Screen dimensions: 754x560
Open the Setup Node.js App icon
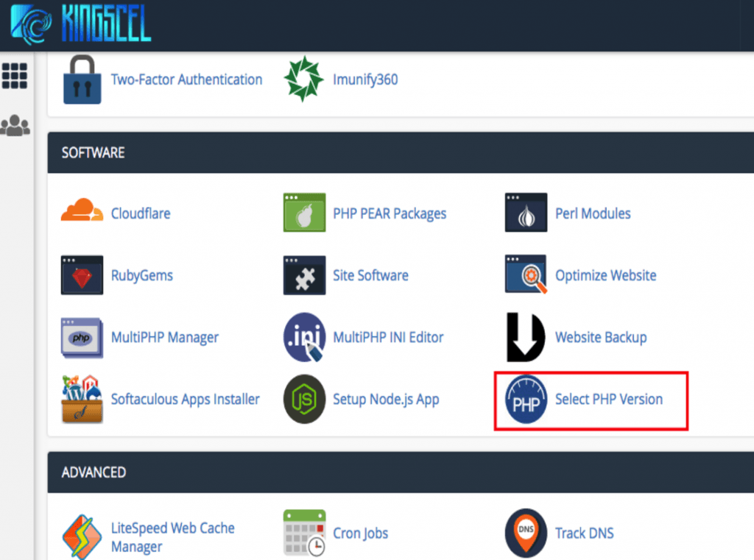304,400
